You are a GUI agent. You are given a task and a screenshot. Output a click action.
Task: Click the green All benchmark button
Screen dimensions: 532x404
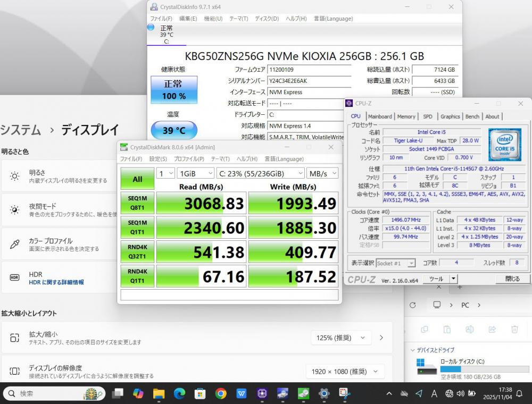click(x=137, y=179)
